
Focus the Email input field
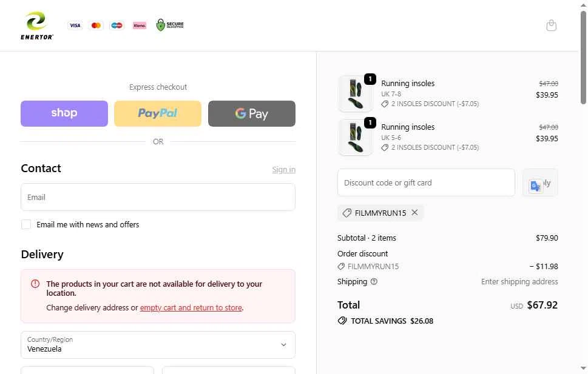[x=158, y=197]
